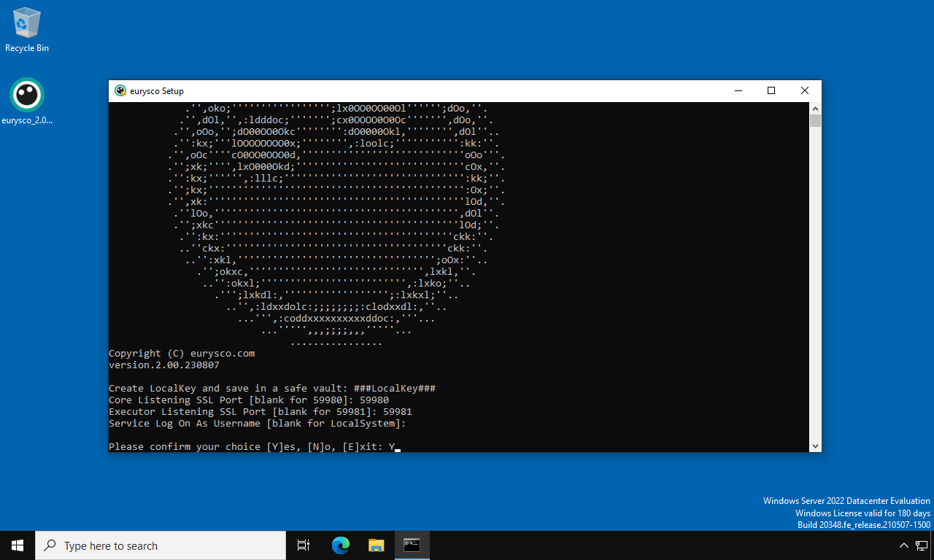934x560 pixels.
Task: Open Task View from the taskbar
Action: coord(304,545)
